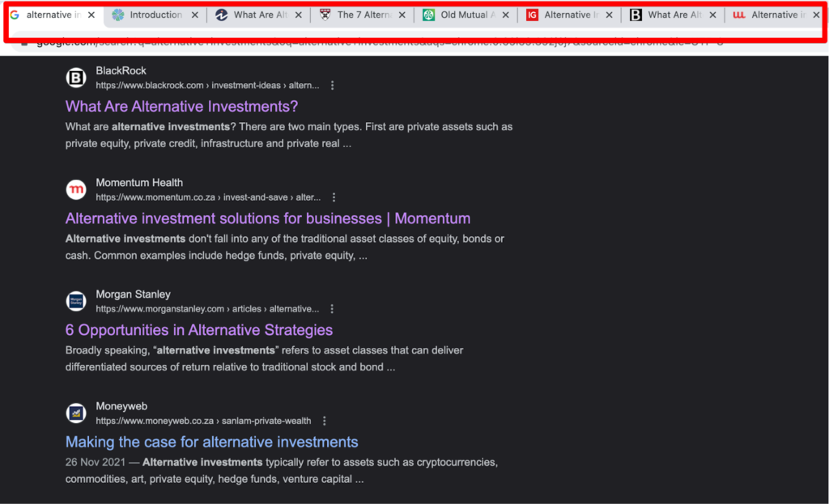Click the Morgan Stanley result favicon
829x504 pixels.
coord(75,301)
